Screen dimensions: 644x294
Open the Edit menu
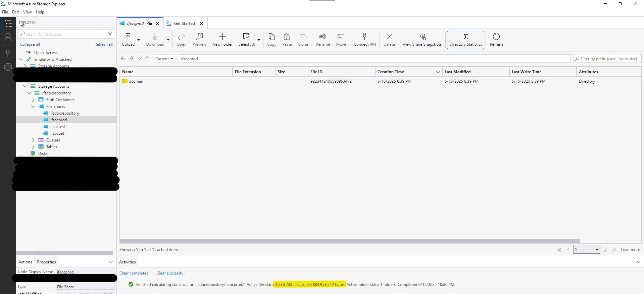click(x=15, y=12)
